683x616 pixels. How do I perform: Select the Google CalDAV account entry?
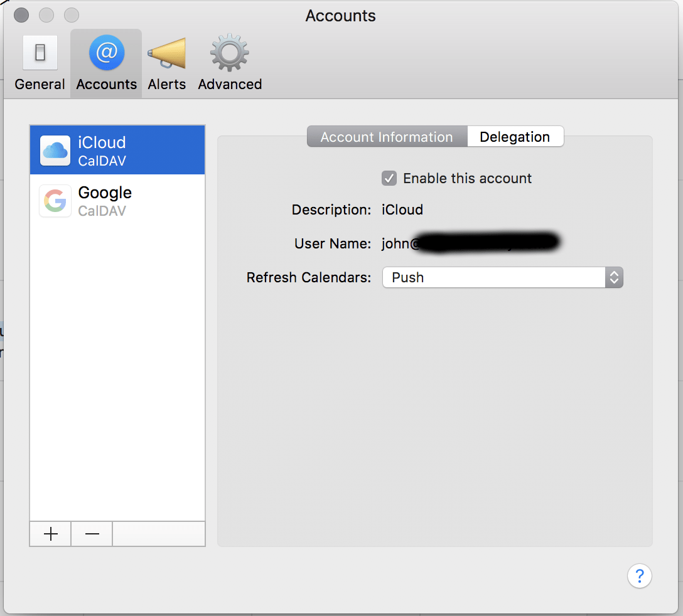(117, 201)
